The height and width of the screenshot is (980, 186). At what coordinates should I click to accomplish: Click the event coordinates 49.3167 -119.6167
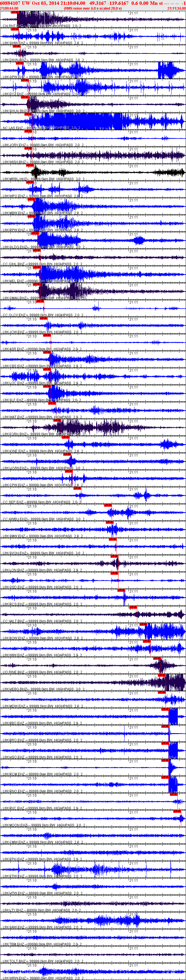click(109, 3)
